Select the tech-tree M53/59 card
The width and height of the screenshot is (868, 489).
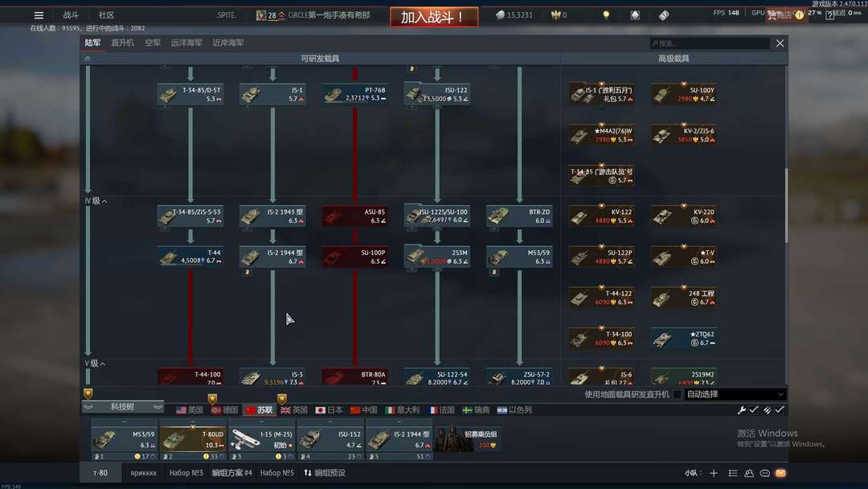coord(519,257)
